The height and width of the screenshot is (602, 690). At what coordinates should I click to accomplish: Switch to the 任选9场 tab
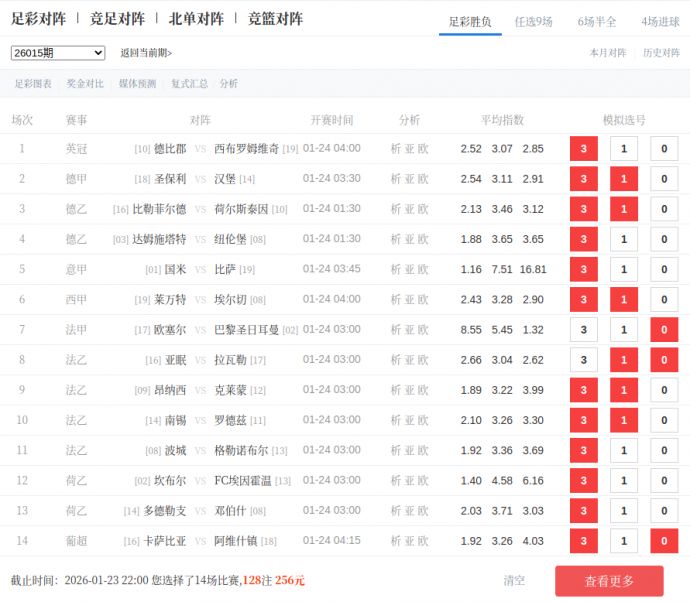tap(533, 21)
